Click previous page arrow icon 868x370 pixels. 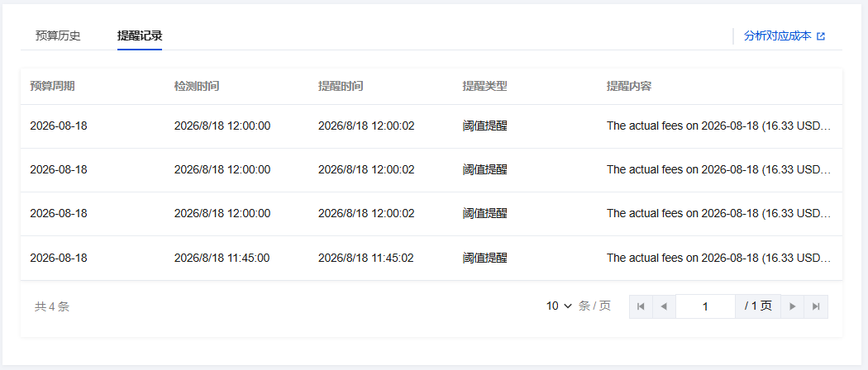click(665, 306)
